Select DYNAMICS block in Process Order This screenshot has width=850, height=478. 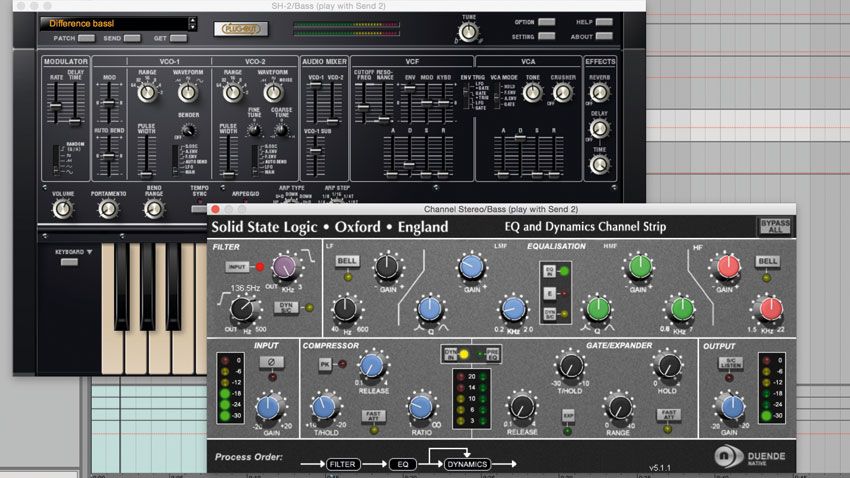tap(467, 464)
